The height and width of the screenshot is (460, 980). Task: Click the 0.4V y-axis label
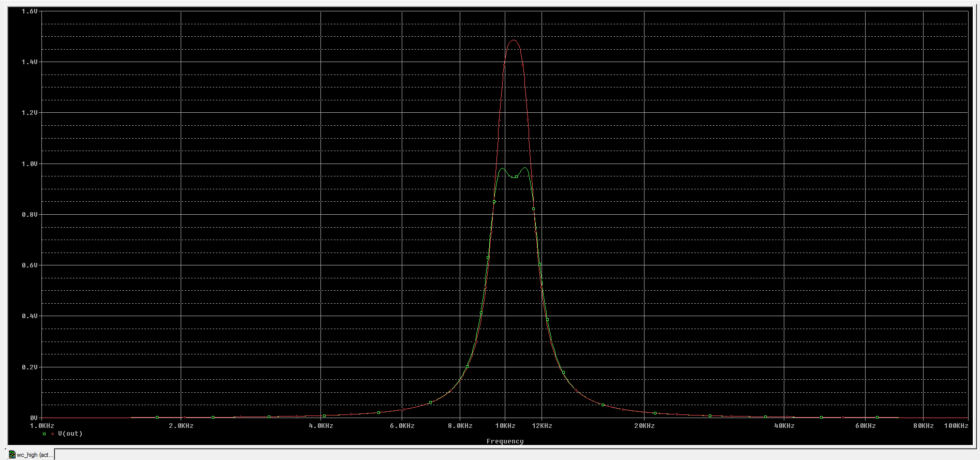(30, 316)
